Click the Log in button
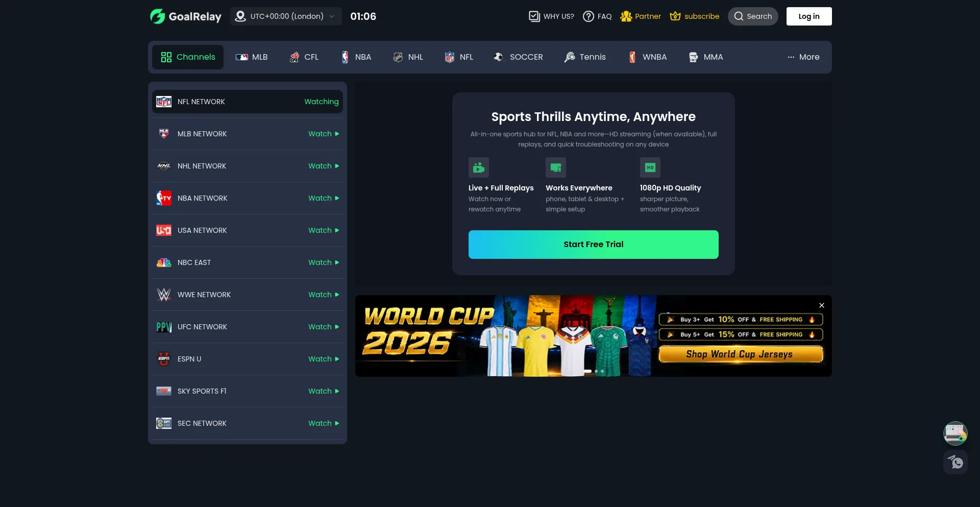The image size is (980, 507). [x=809, y=16]
